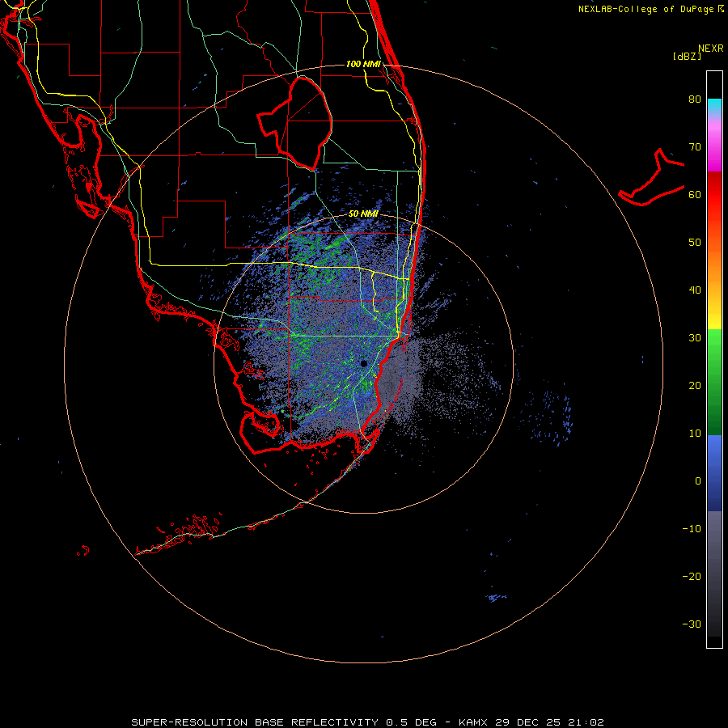Screen dimensions: 728x728
Task: Click the "SUPER-RESOLUTION BASE REFLECTIVITY 0.5 DEG" caption
Action: 284,722
